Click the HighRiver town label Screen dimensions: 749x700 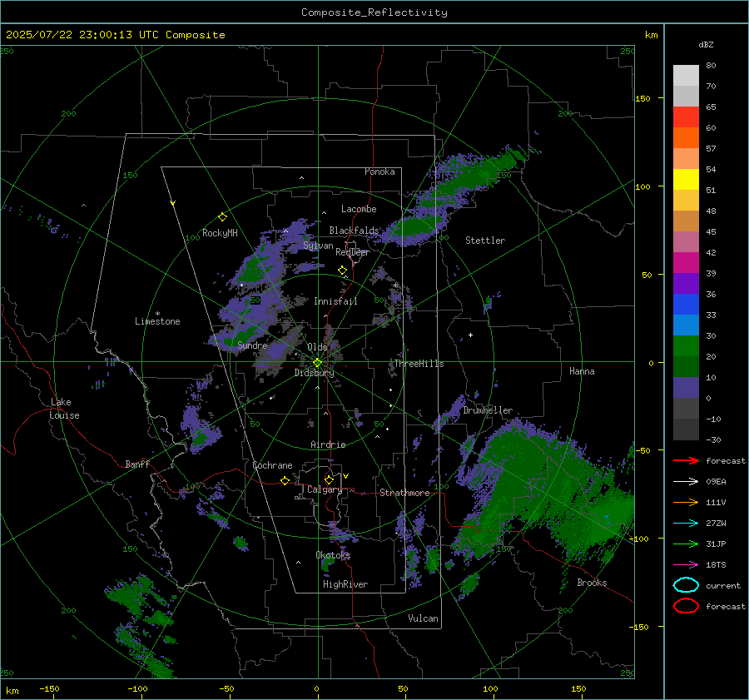345,584
